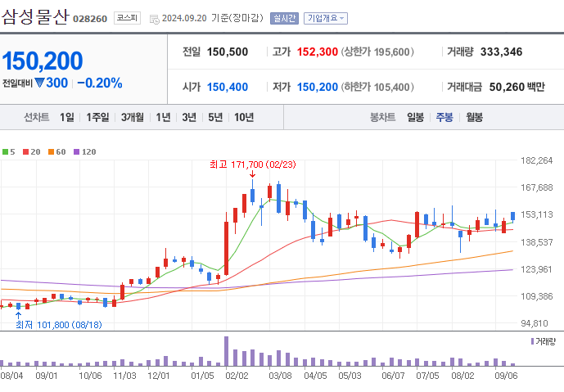The image size is (564, 392).
Task: Click the 하한가 105,400 text
Action: [x=377, y=87]
